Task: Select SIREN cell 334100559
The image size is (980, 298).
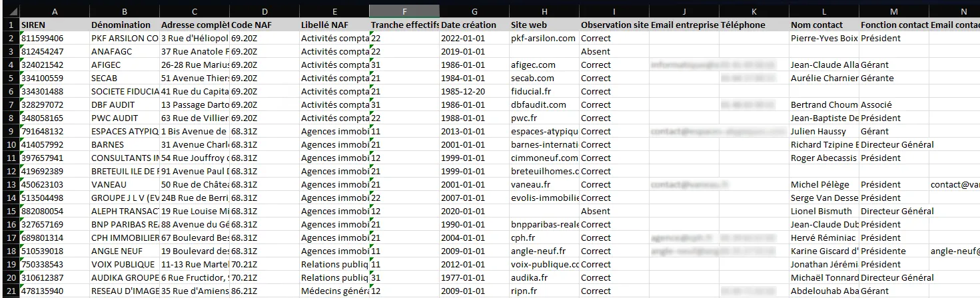Action: pyautogui.click(x=54, y=78)
